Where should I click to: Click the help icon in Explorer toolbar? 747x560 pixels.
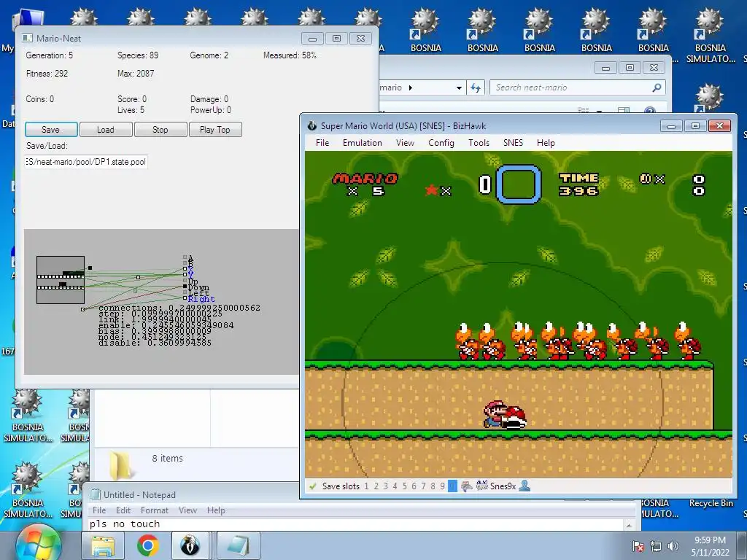(x=649, y=111)
